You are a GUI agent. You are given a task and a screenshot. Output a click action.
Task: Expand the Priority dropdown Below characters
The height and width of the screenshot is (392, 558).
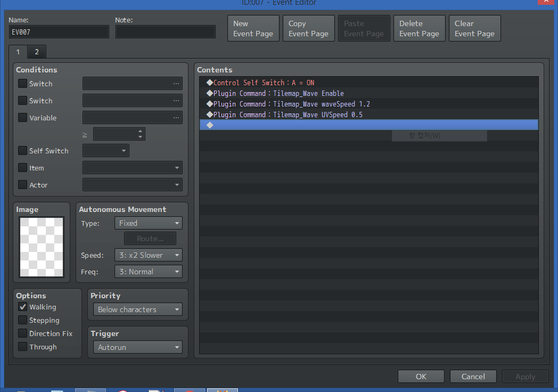click(138, 309)
